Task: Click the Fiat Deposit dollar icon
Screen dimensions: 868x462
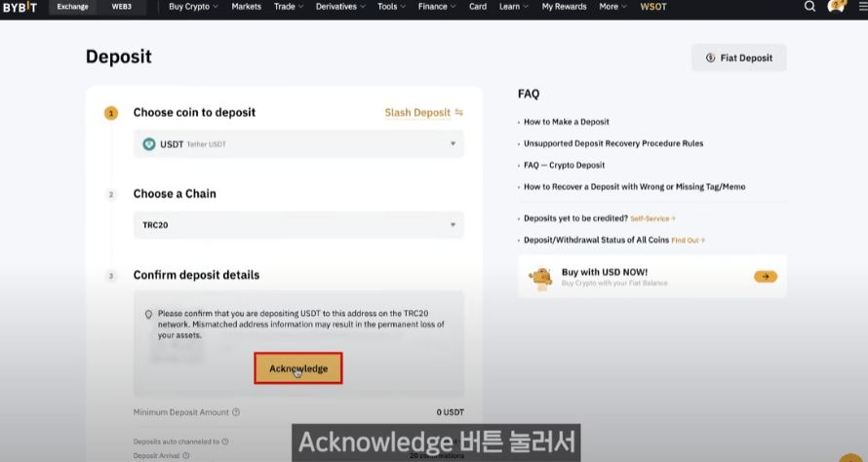Action: point(710,58)
